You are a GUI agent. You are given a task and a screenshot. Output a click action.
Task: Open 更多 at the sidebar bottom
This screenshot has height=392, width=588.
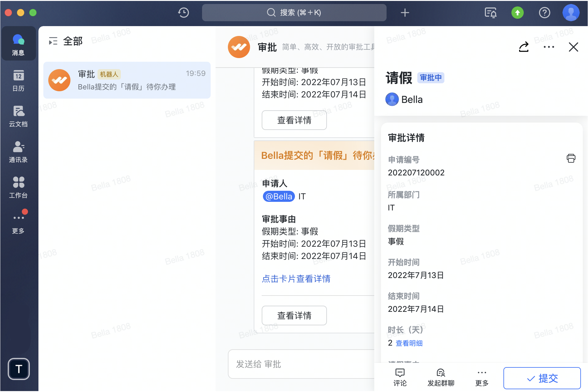(18, 221)
